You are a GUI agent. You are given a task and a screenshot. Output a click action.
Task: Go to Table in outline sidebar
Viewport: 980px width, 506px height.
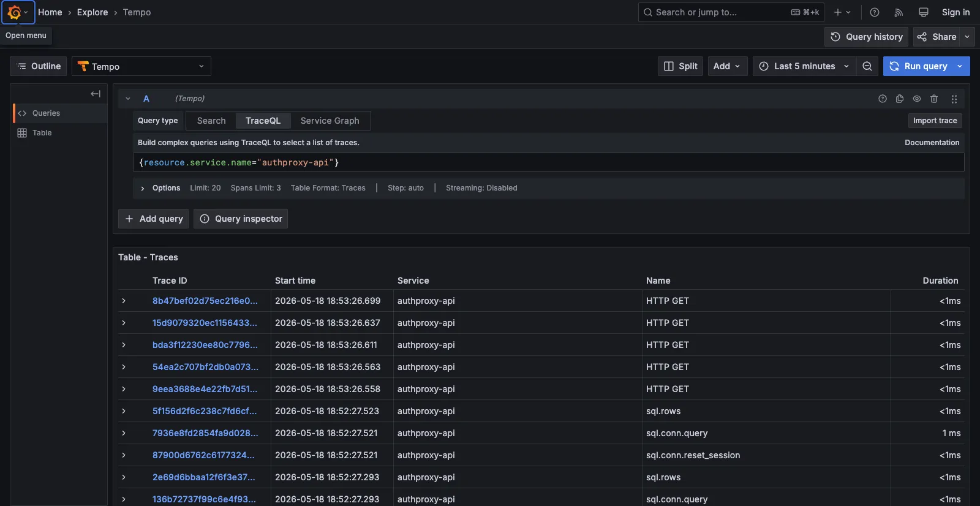click(42, 133)
